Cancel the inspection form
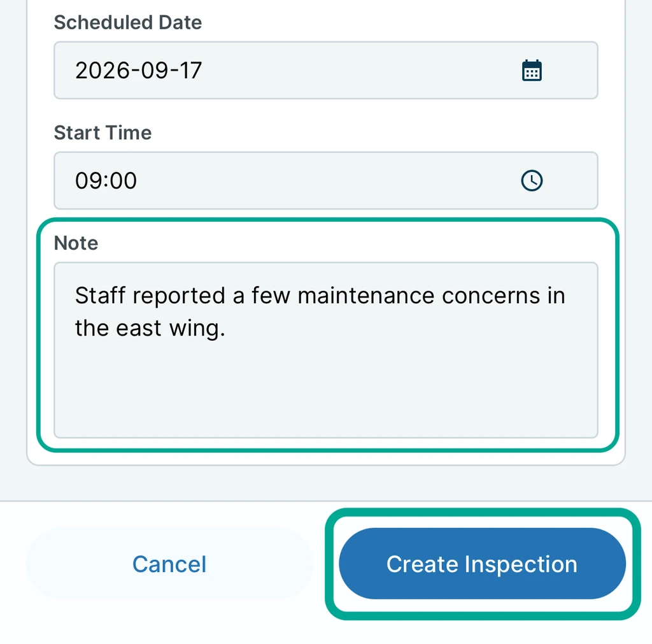The image size is (652, 644). coord(169,564)
